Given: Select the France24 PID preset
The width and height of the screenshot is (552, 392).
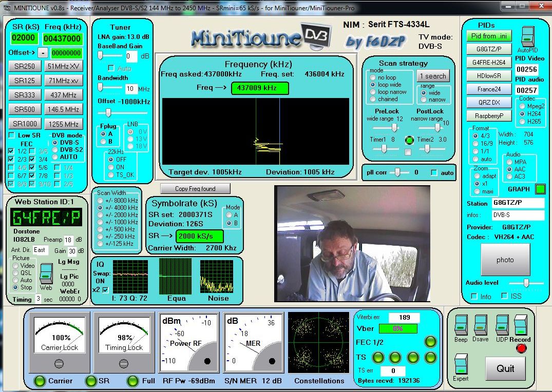Looking at the screenshot, I should [489, 89].
